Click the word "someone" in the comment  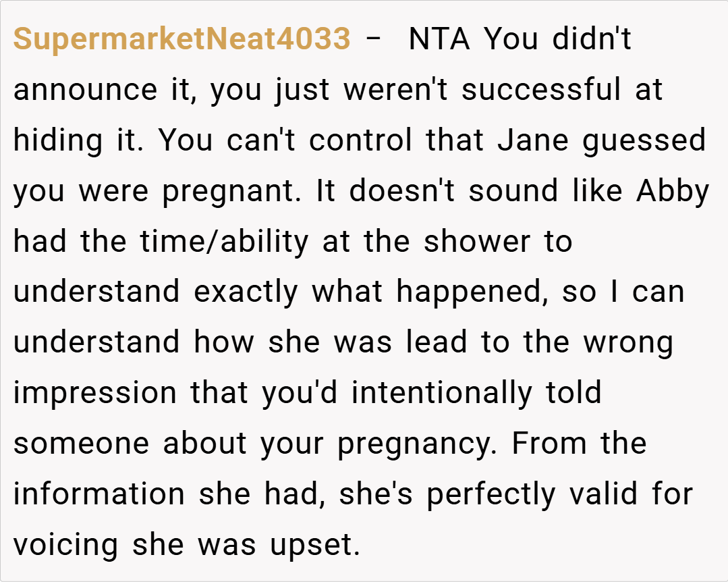point(80,444)
